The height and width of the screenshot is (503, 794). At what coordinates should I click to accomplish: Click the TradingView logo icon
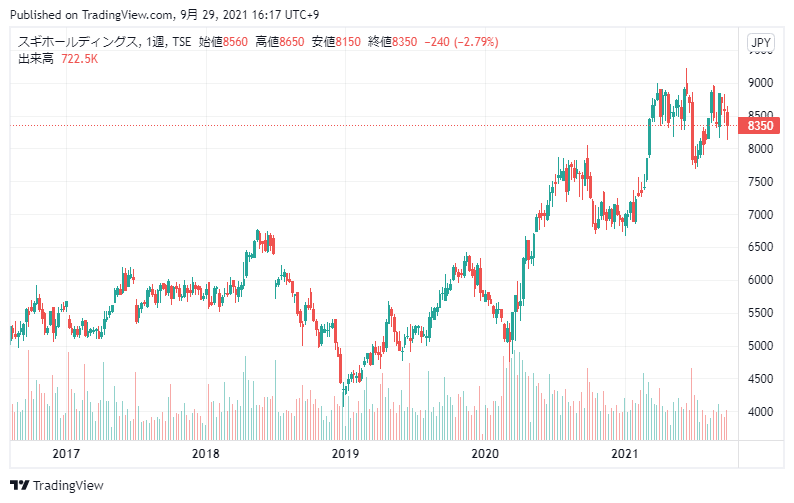tap(20, 485)
